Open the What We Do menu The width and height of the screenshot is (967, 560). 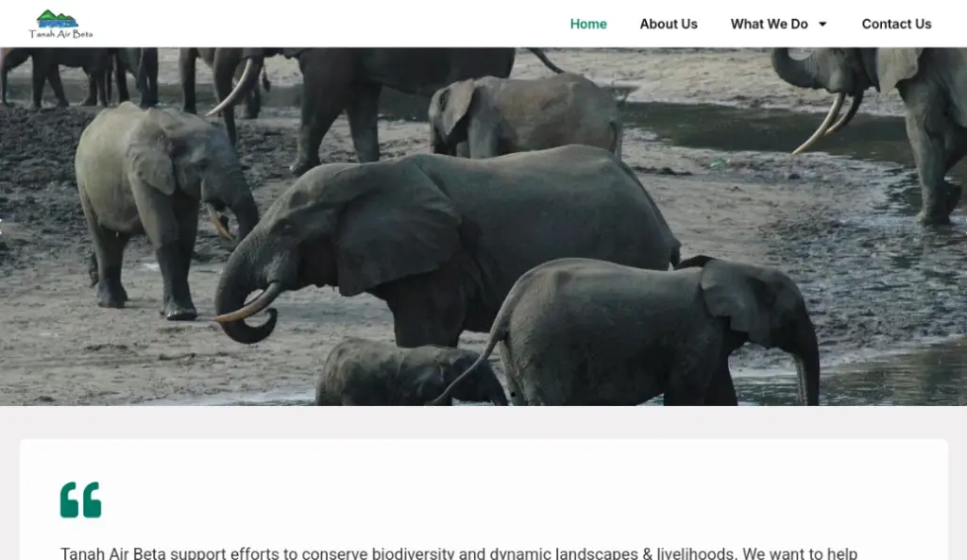(x=769, y=25)
